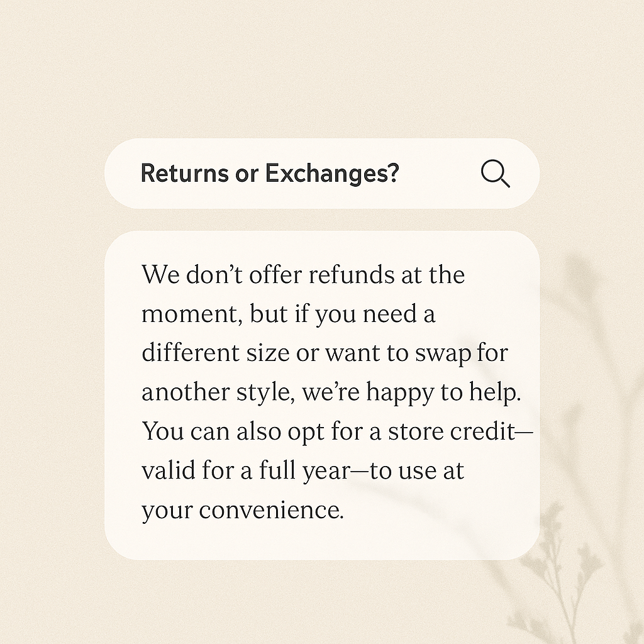This screenshot has width=644, height=644.
Task: Click the word "Returns" in the search bar
Action: 184,173
